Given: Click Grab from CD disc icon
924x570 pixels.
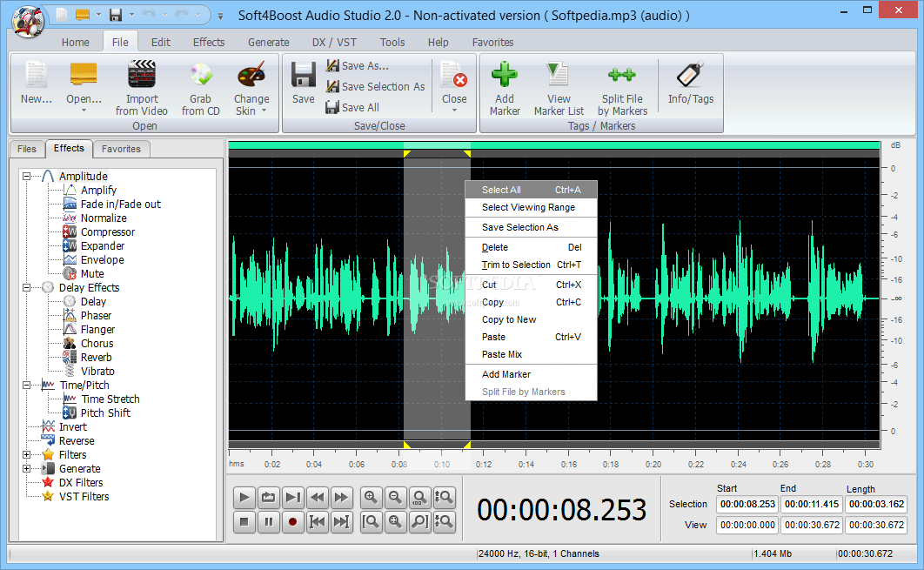Looking at the screenshot, I should 200,76.
